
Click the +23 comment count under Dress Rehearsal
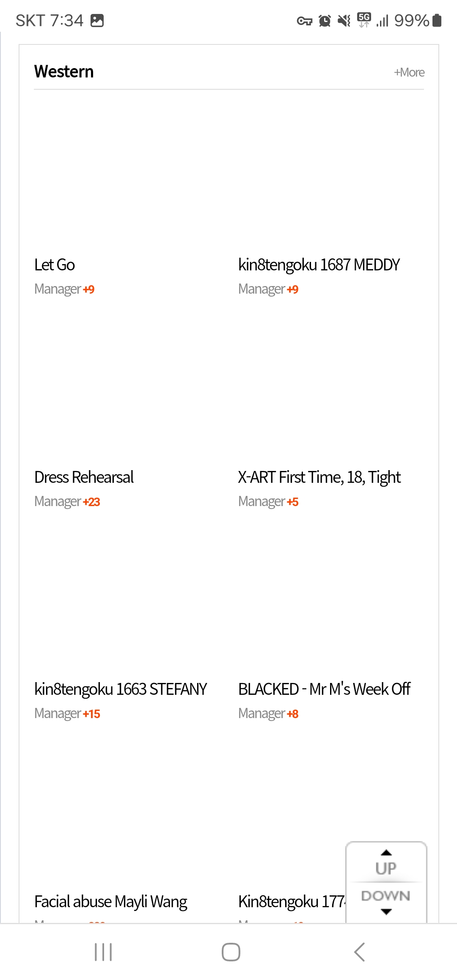pos(91,502)
